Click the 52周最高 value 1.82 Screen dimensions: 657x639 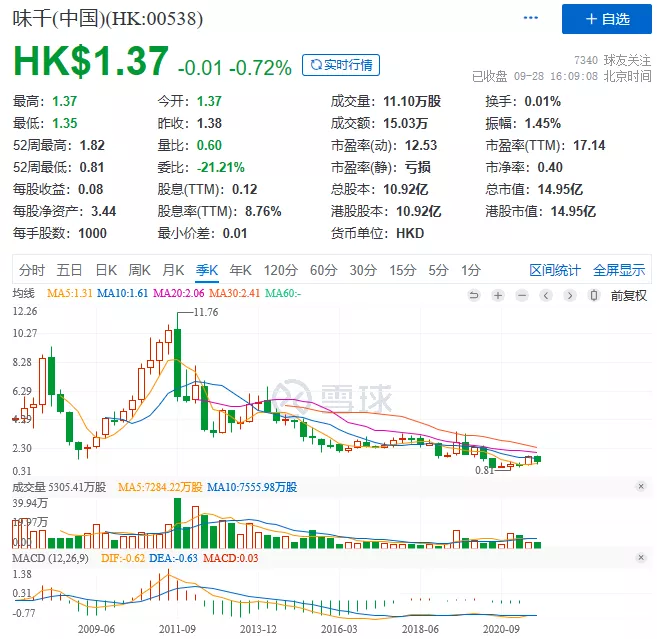[x=92, y=145]
